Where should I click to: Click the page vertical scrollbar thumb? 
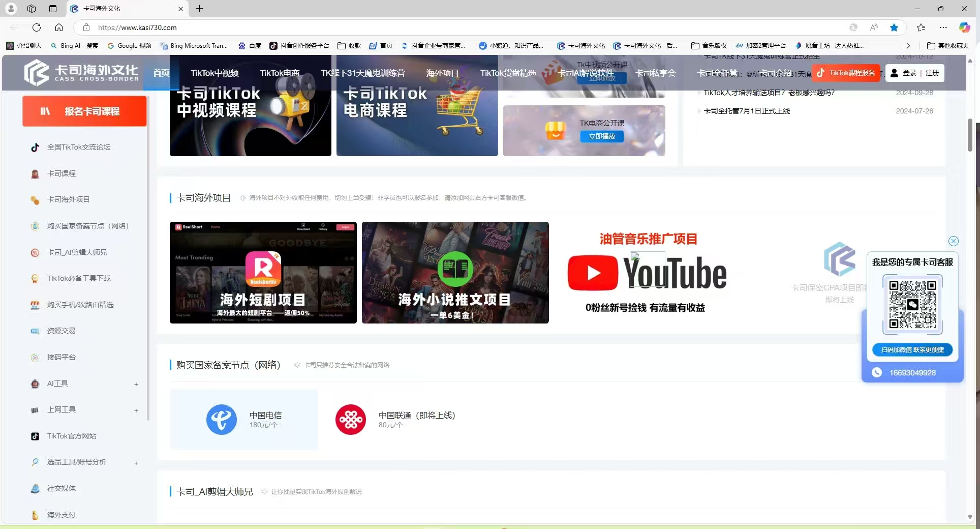(970, 135)
